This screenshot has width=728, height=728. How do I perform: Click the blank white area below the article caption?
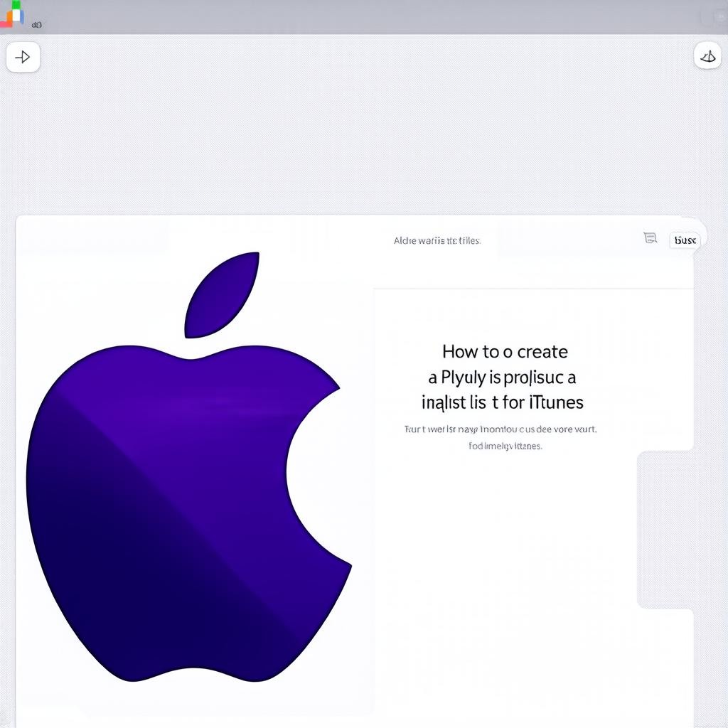[x=505, y=569]
